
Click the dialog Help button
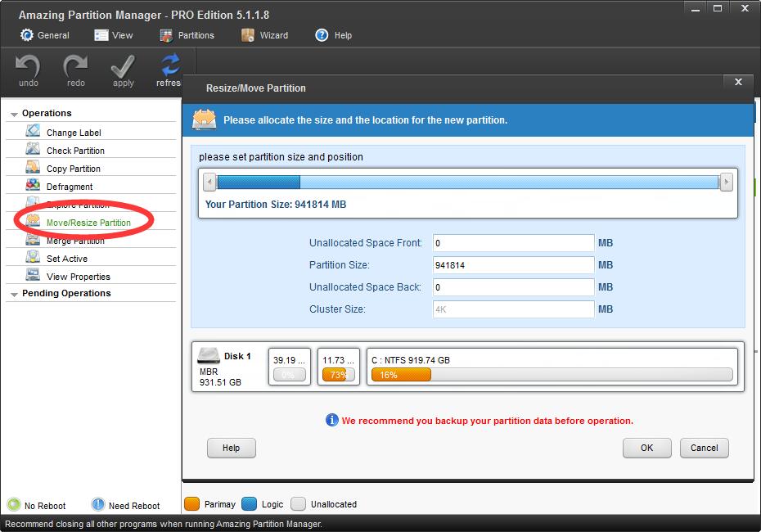(x=231, y=448)
